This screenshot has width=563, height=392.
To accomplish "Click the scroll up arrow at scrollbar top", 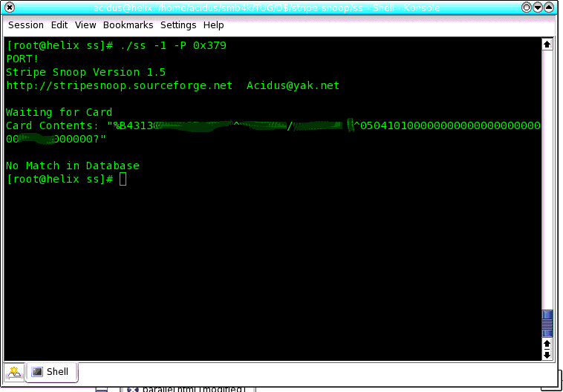I will [547, 45].
